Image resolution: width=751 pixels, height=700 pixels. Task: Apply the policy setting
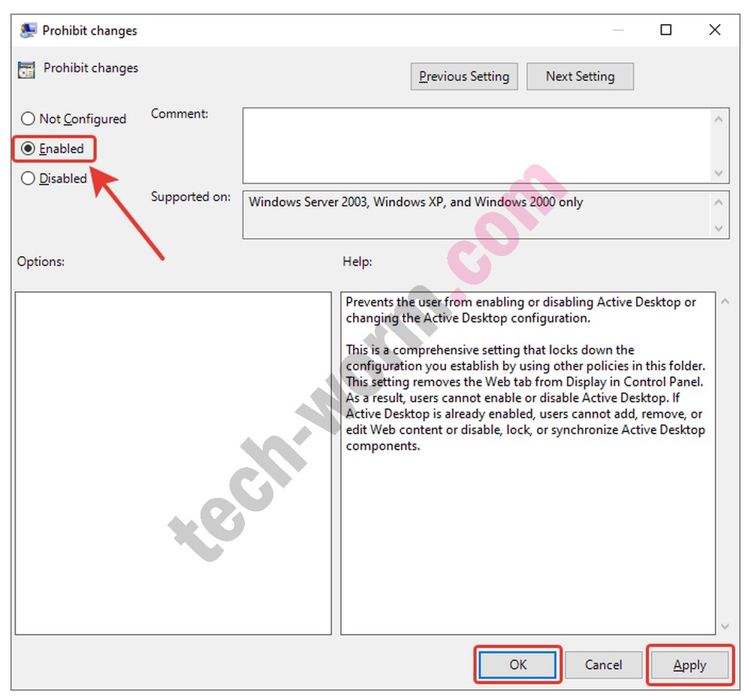689,665
